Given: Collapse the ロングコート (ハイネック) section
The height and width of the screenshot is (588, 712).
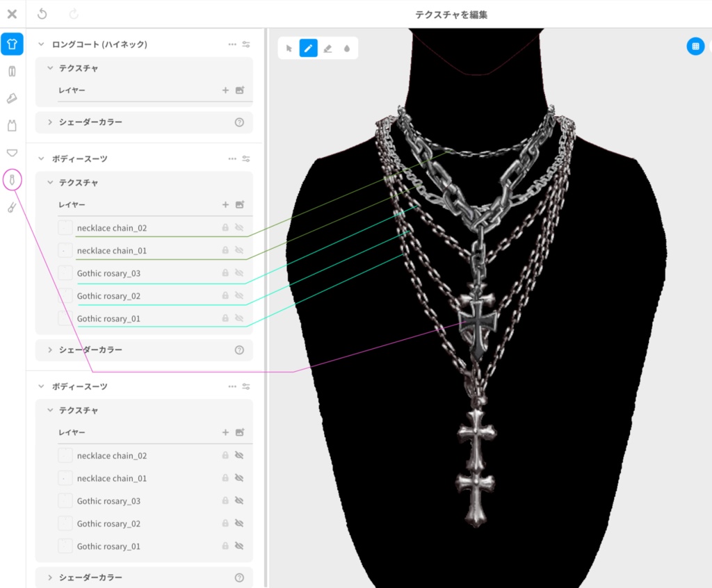Looking at the screenshot, I should pos(41,44).
